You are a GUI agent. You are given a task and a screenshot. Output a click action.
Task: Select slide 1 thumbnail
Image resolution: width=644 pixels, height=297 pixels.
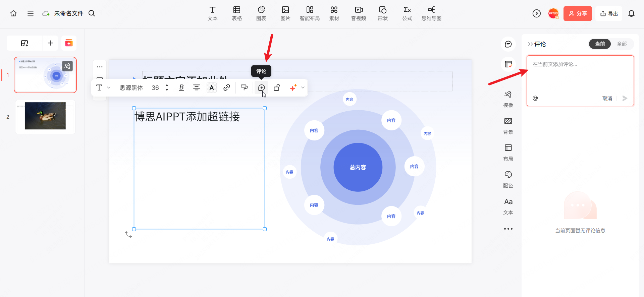tap(45, 75)
